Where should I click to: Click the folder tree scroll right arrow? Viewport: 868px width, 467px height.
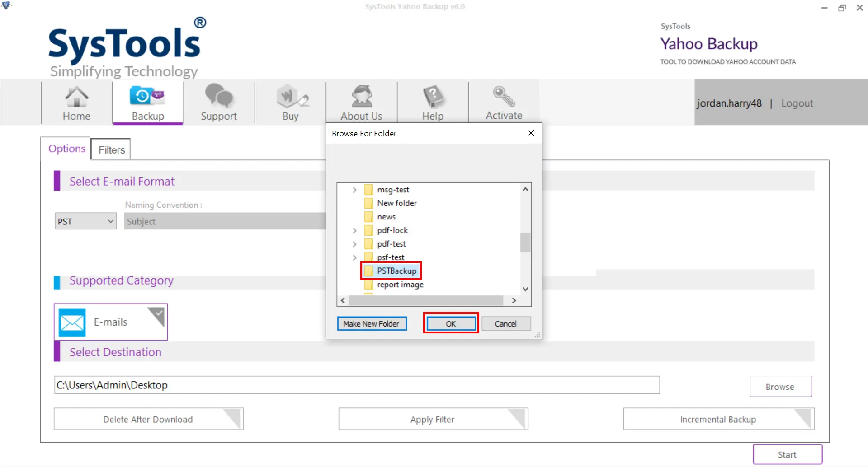point(514,300)
